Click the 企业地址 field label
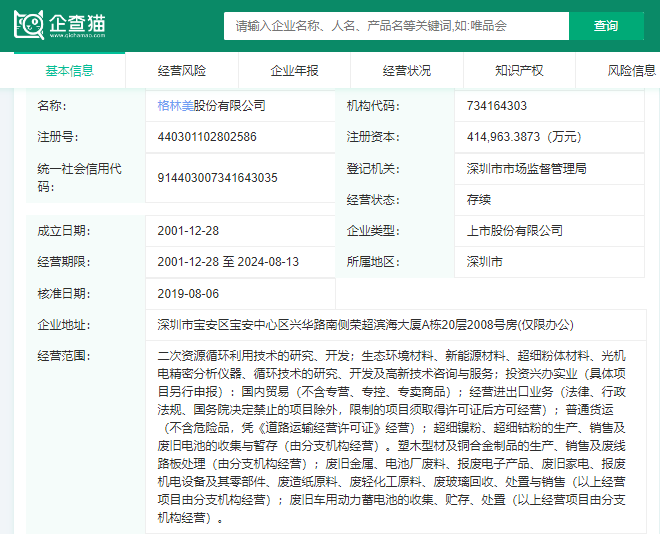 (64, 325)
